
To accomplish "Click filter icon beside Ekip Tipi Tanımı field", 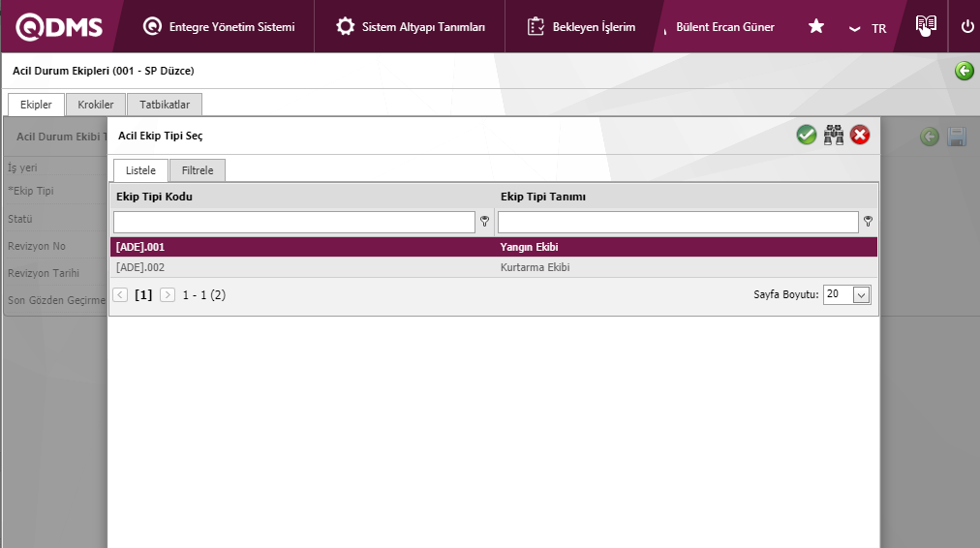I will [868, 221].
